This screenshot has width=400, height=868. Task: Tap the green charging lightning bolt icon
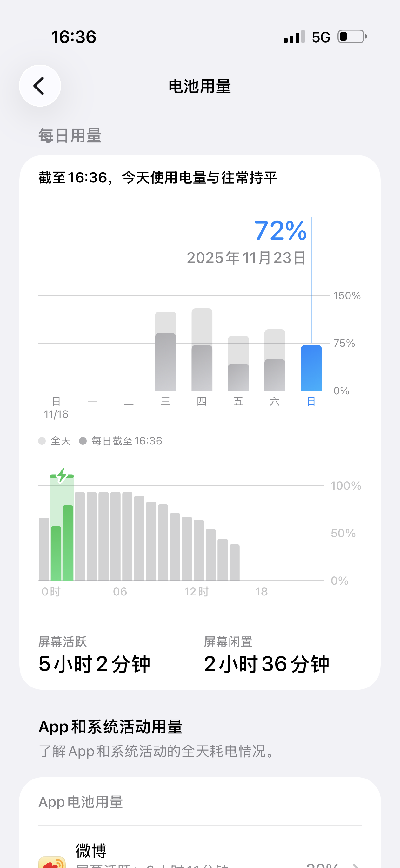62,476
